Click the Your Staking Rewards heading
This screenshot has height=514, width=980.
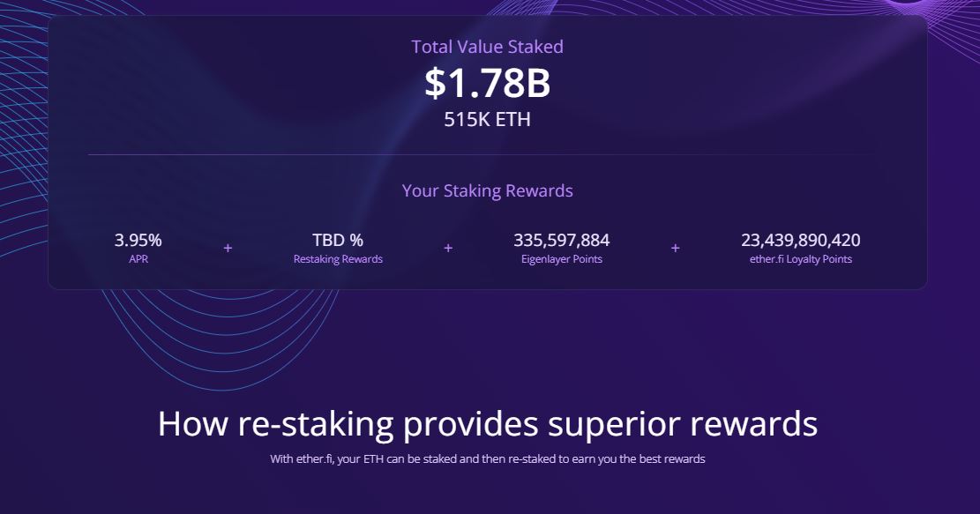point(487,190)
